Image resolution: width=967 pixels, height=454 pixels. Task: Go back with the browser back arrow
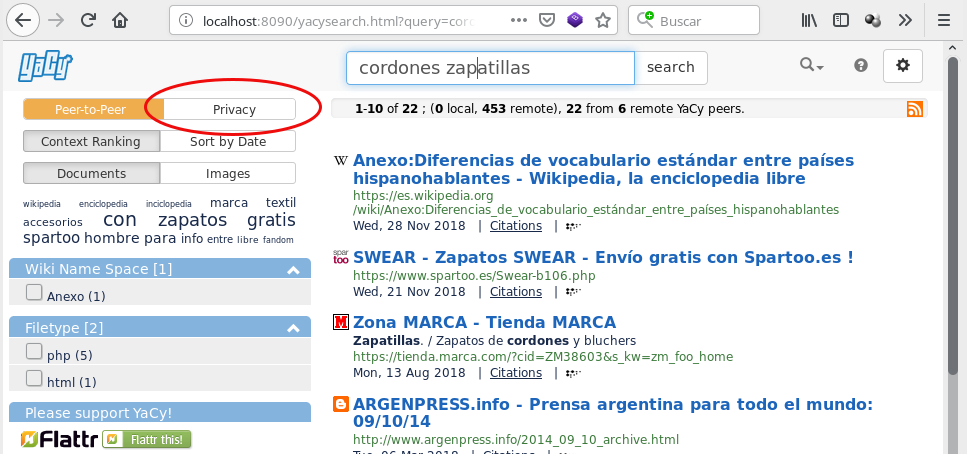(x=23, y=20)
